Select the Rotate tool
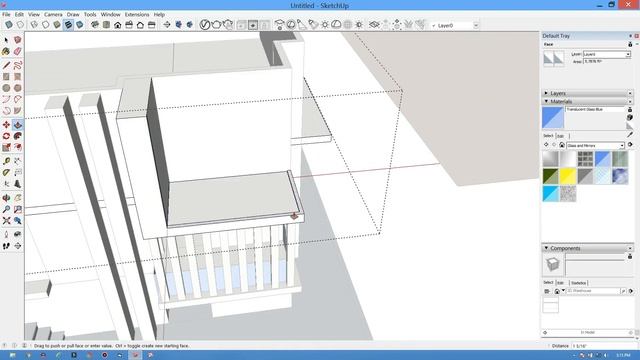The width and height of the screenshot is (640, 360). (6, 136)
